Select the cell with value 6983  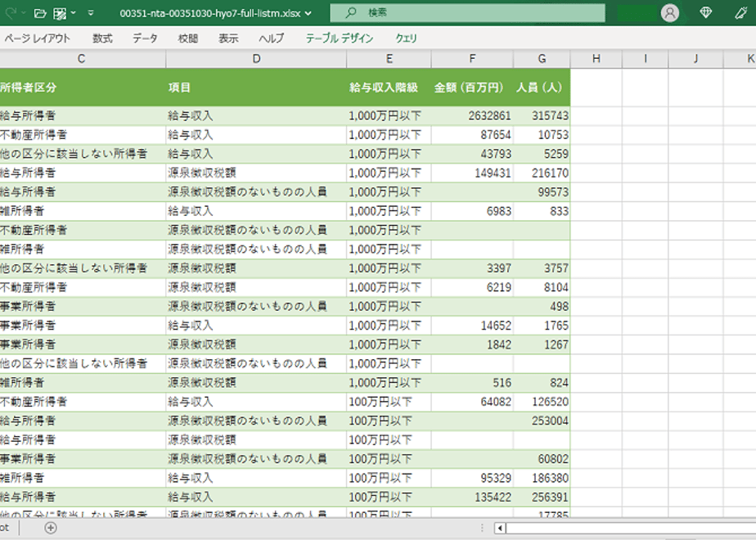coord(473,211)
